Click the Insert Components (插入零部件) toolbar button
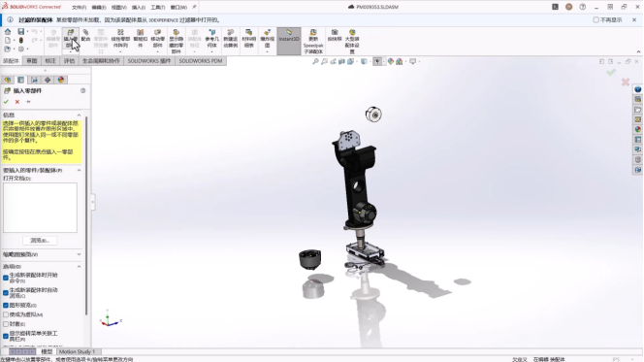The width and height of the screenshot is (644, 362). (x=70, y=38)
